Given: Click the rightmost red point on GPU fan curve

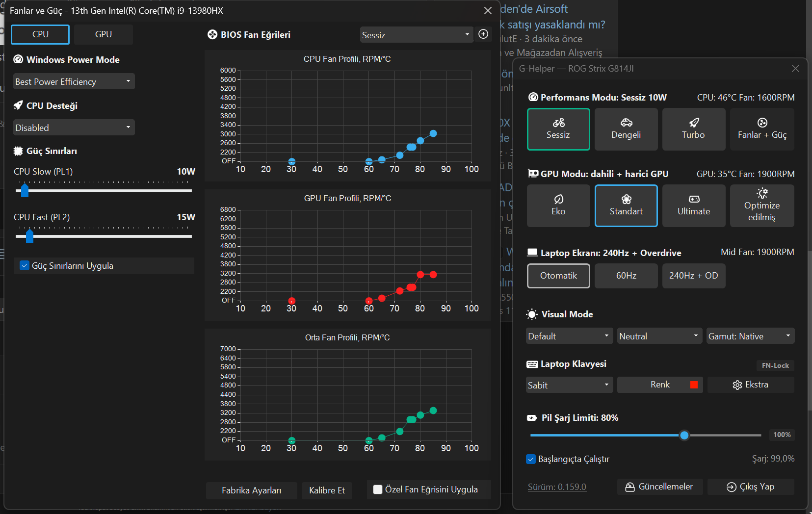Looking at the screenshot, I should click(433, 274).
